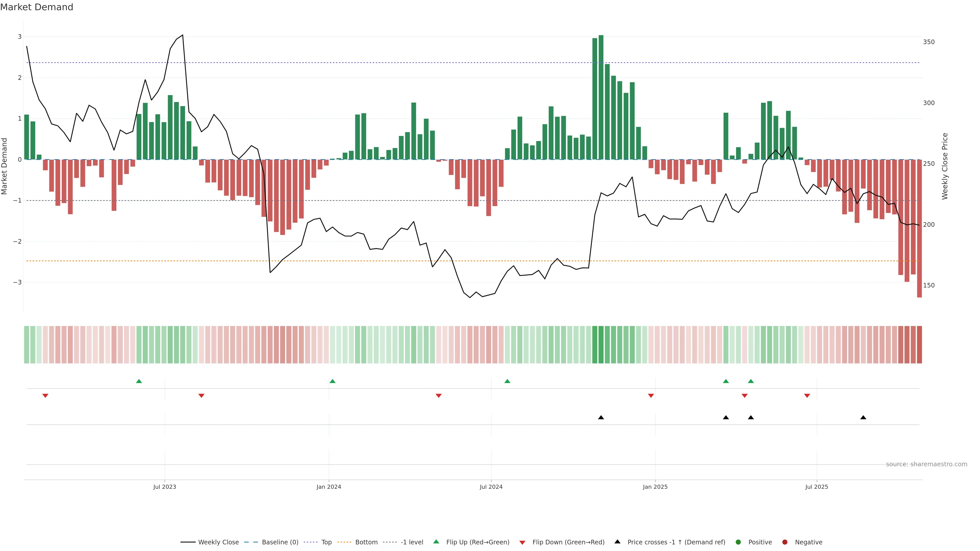The image size is (980, 551).
Task: Click the green Positive legend dot
Action: (738, 542)
